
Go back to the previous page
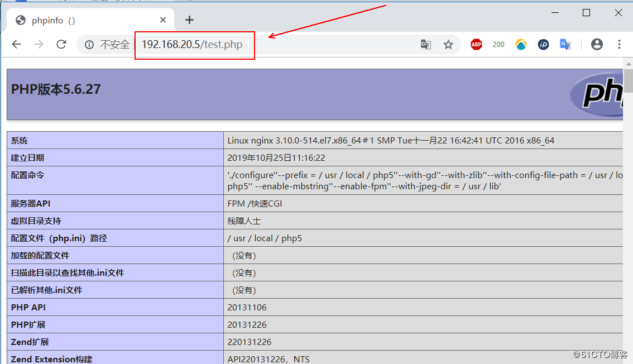coord(17,44)
